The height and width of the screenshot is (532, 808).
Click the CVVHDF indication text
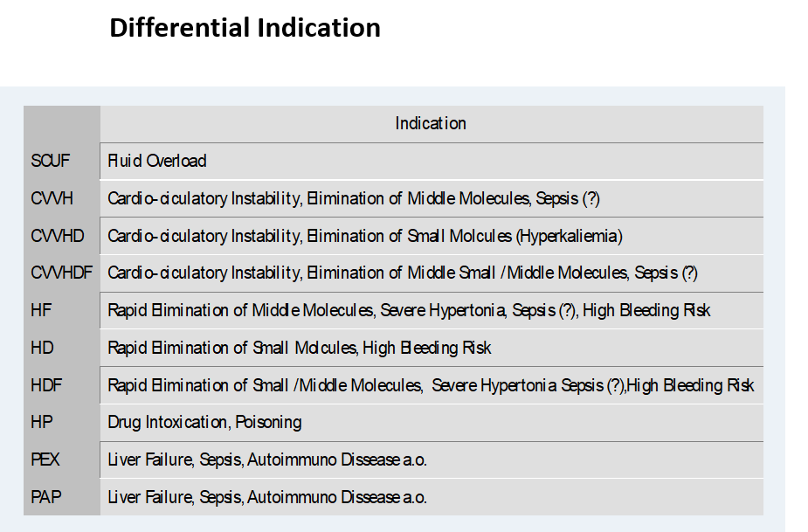[403, 273]
